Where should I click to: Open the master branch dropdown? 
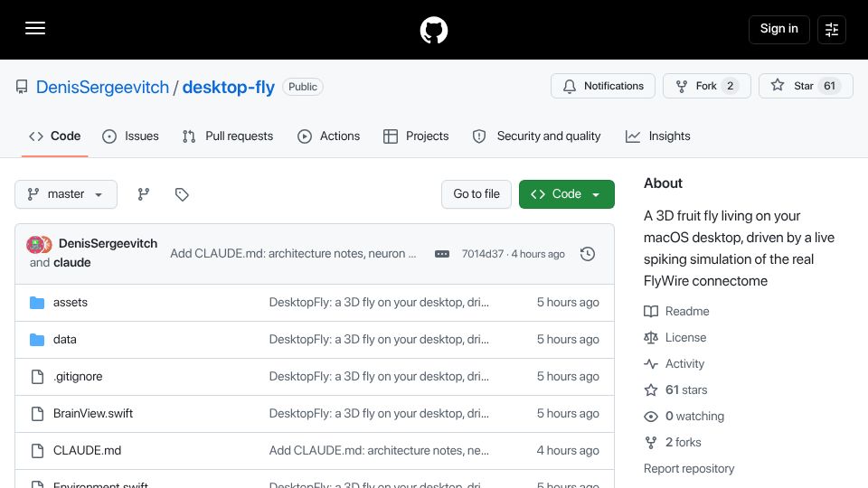click(x=66, y=194)
